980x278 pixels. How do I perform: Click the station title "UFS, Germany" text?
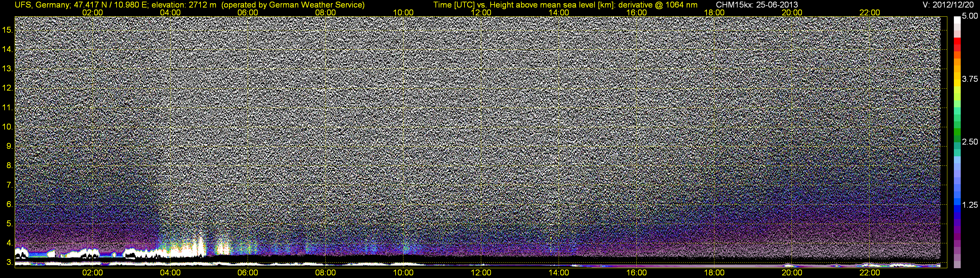pos(42,5)
